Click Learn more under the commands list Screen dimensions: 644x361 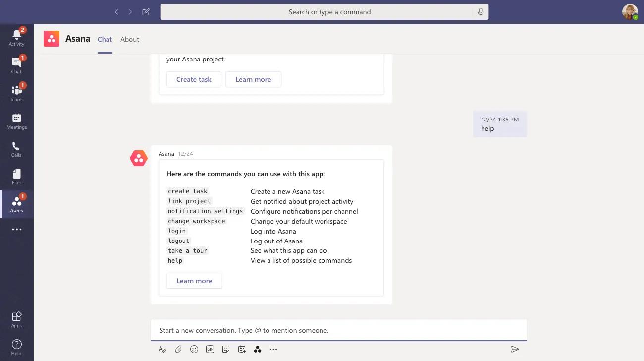(194, 281)
